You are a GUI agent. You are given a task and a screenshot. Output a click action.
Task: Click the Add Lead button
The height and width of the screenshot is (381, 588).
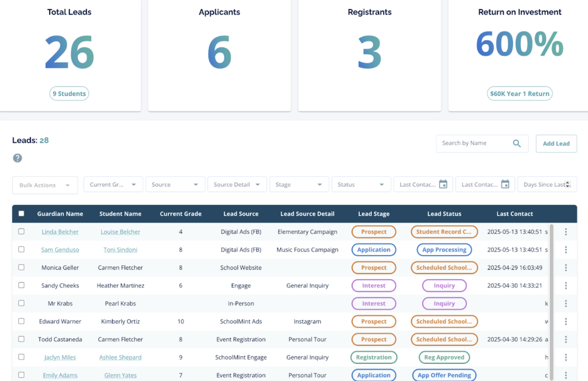[556, 144]
